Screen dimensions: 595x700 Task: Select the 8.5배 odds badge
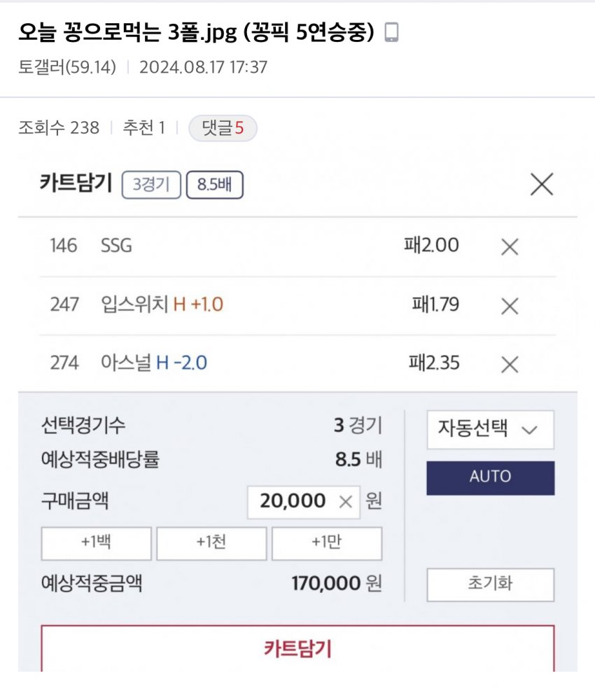tap(214, 185)
